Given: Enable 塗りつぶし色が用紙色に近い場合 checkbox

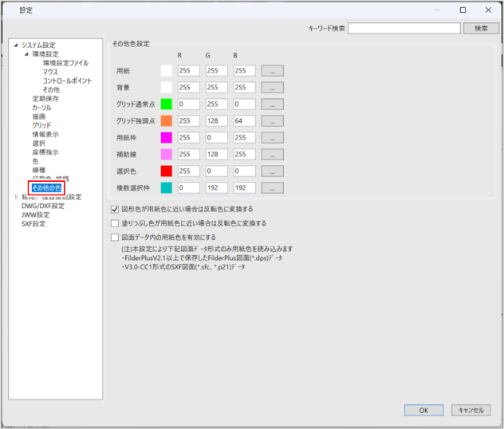Looking at the screenshot, I should coord(114,223).
